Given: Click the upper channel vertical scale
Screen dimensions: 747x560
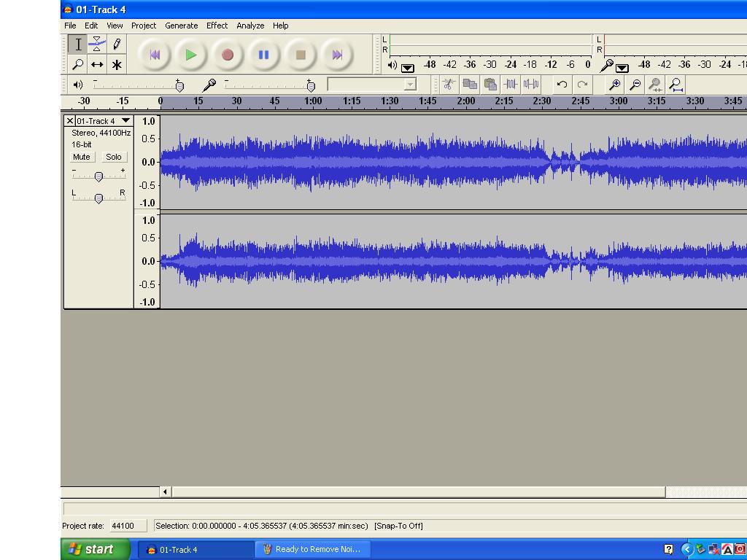Looking at the screenshot, I should click(x=147, y=162).
